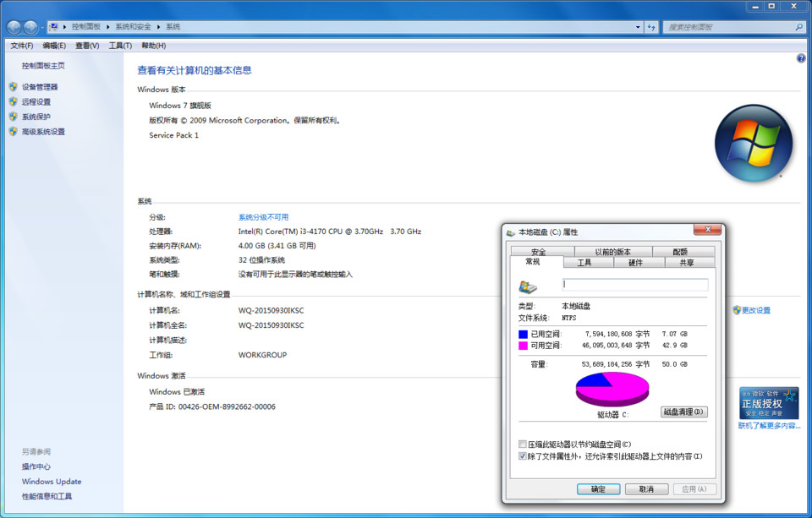The image size is (812, 518).
Task: Click the drive icon in the properties dialog
Action: pos(528,286)
